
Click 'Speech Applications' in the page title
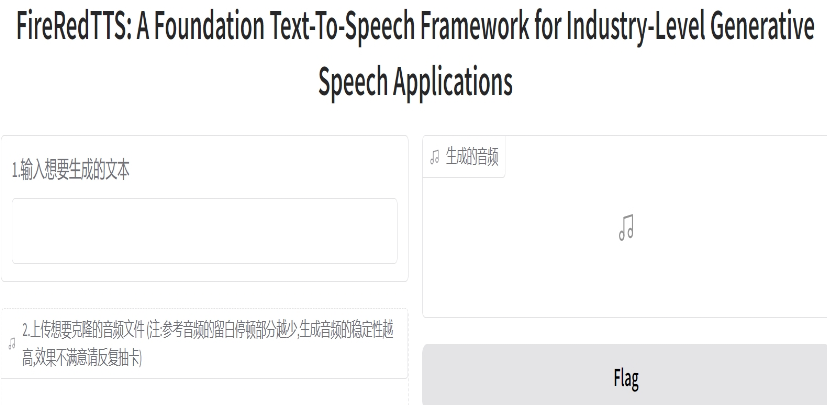click(415, 82)
